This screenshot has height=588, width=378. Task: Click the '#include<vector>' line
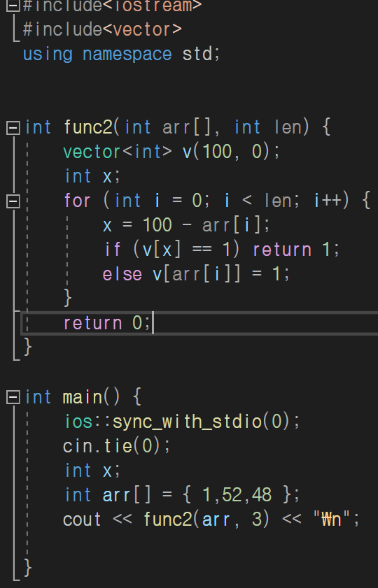point(102,29)
